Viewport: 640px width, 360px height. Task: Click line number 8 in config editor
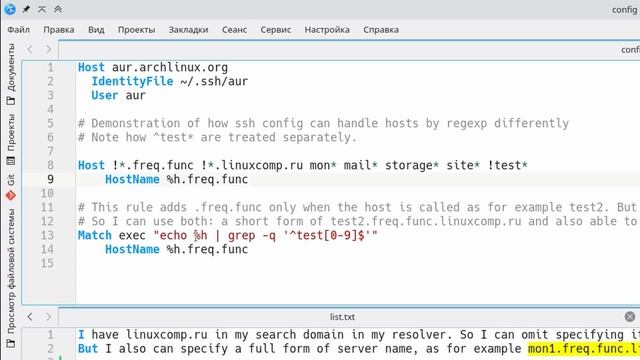click(50, 165)
